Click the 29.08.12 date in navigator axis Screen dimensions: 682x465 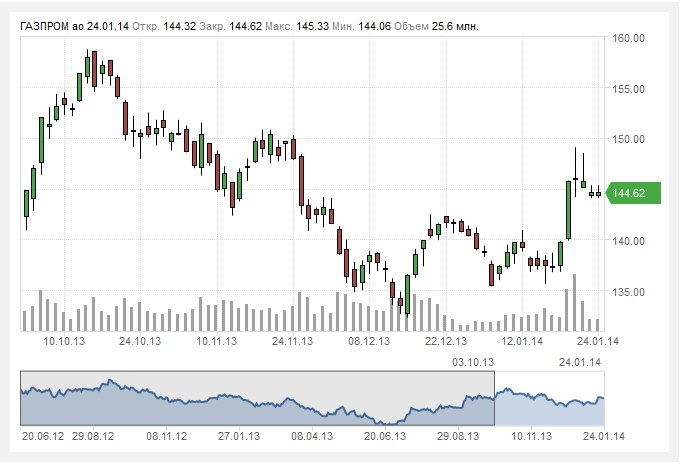point(93,436)
